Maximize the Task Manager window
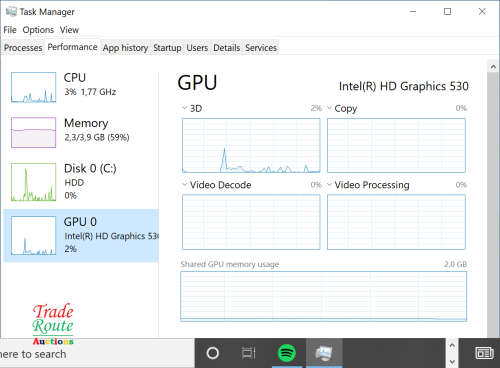 coord(447,11)
